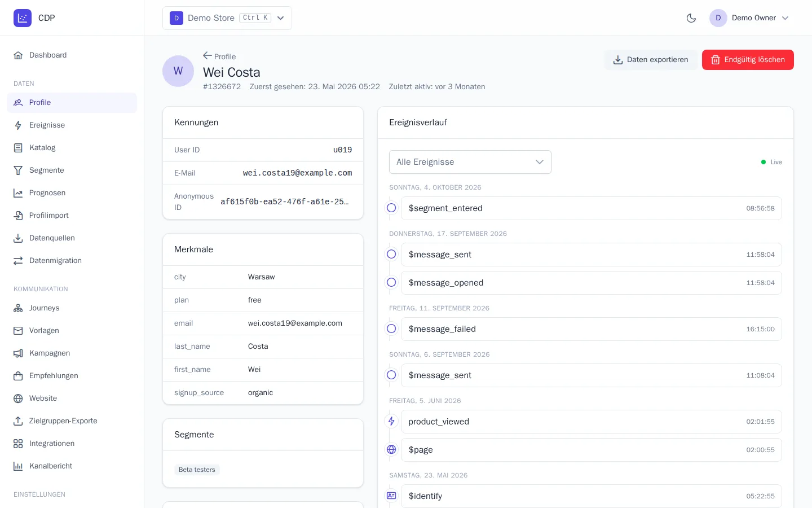Click the back arrow to Profile
The image size is (812, 508).
pos(208,56)
